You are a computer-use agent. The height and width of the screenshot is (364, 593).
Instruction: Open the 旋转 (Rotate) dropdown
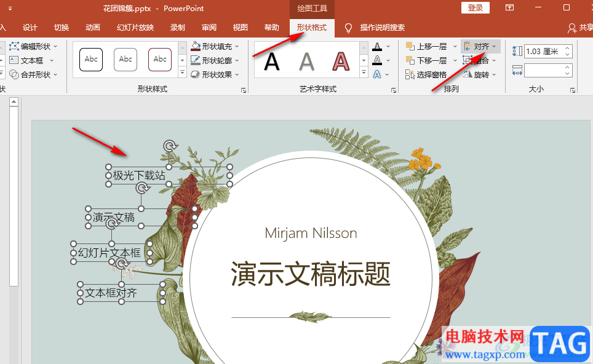480,74
